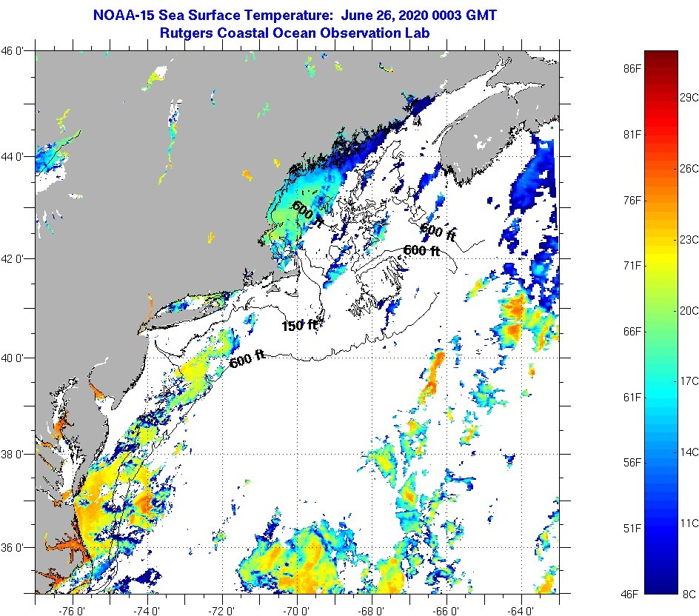Click the 71F label on the color scale
The image size is (699, 616).
click(x=631, y=265)
